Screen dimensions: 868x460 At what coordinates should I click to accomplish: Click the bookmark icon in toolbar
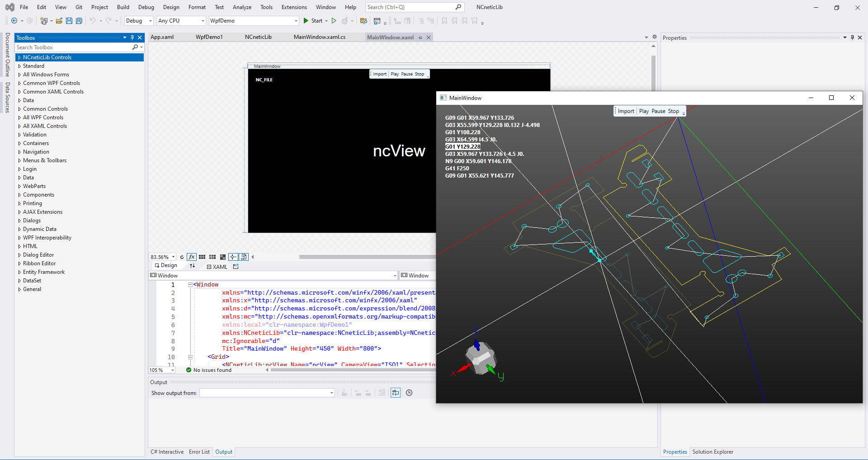(x=444, y=21)
